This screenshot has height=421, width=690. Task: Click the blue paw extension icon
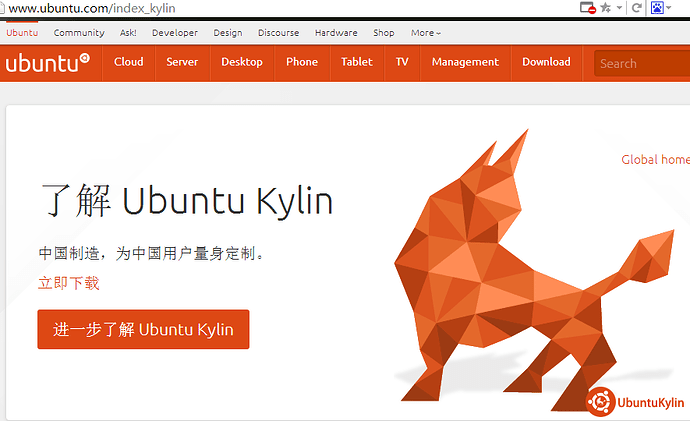click(x=657, y=7)
